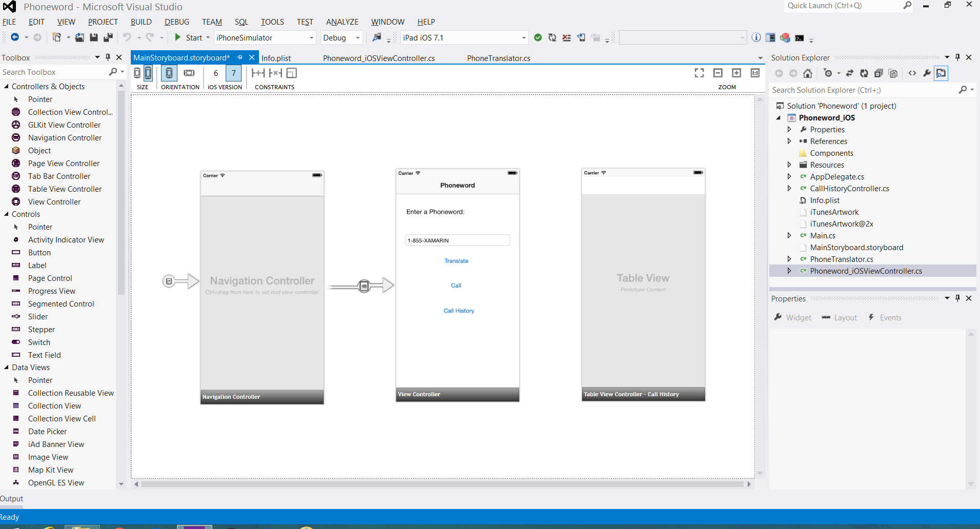Viewport: 980px width, 529px height.
Task: Select iOS version 7 toggle
Action: pyautogui.click(x=234, y=73)
